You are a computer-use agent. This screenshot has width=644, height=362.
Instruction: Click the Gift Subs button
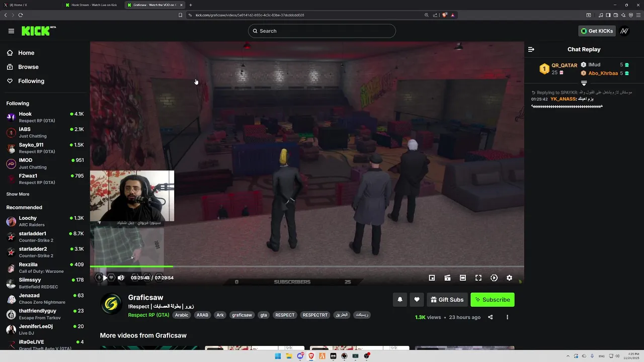click(x=447, y=300)
